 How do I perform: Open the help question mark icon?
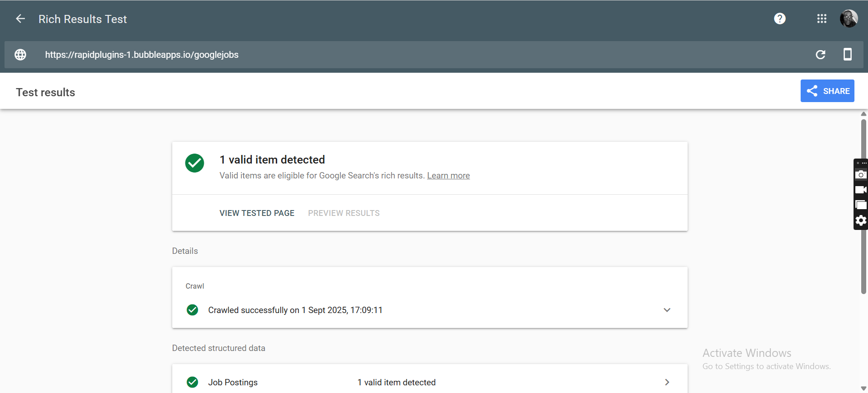pos(779,19)
